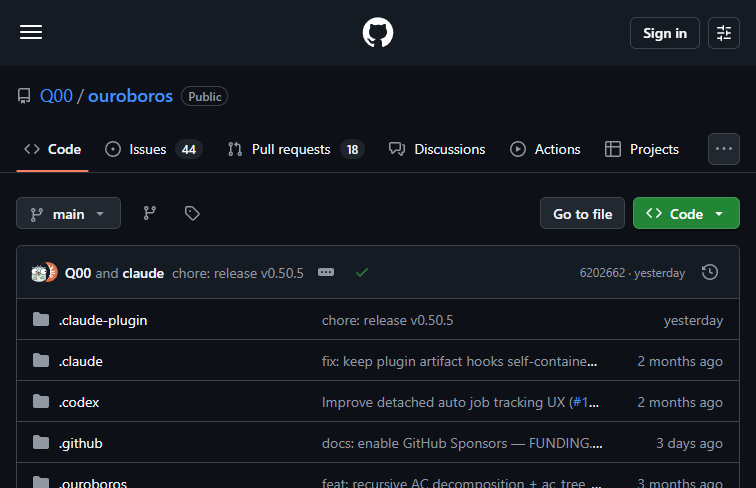Open the claude co-author link
The height and width of the screenshot is (488, 756).
(143, 273)
